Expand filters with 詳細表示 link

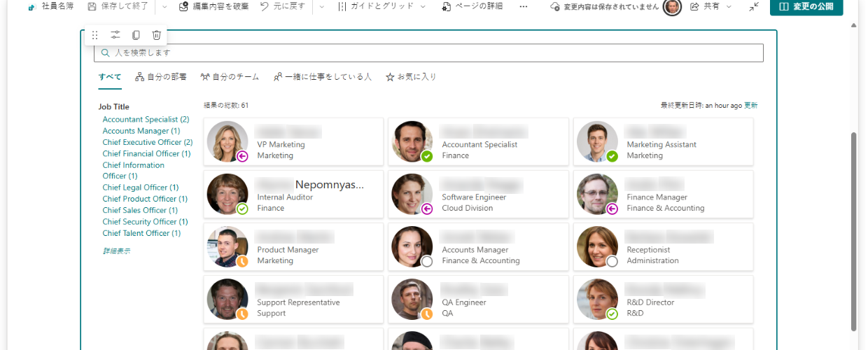116,251
